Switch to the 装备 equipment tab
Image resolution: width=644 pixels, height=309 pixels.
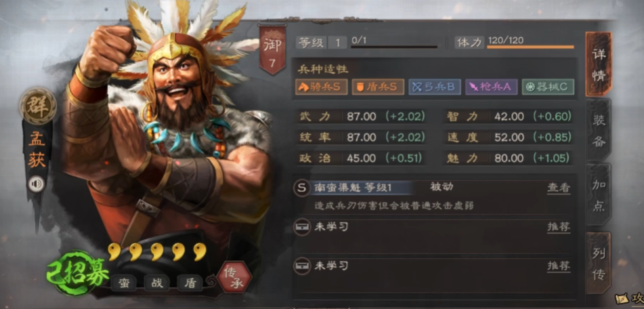(x=599, y=130)
